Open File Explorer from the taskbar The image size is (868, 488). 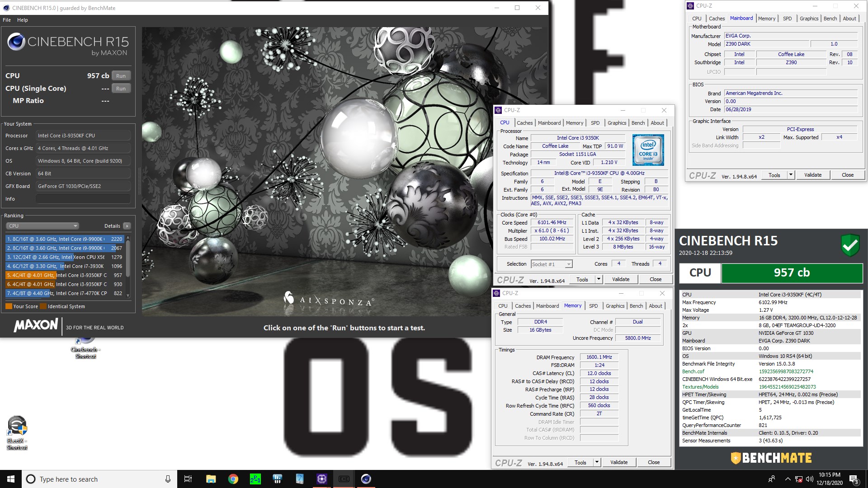pos(211,479)
